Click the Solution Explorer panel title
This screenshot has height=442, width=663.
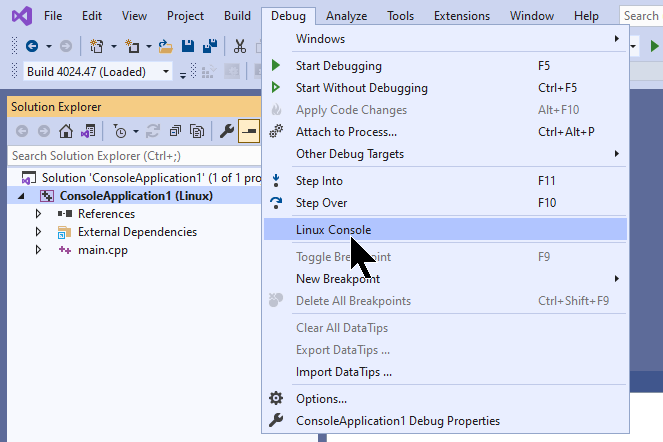tap(56, 107)
